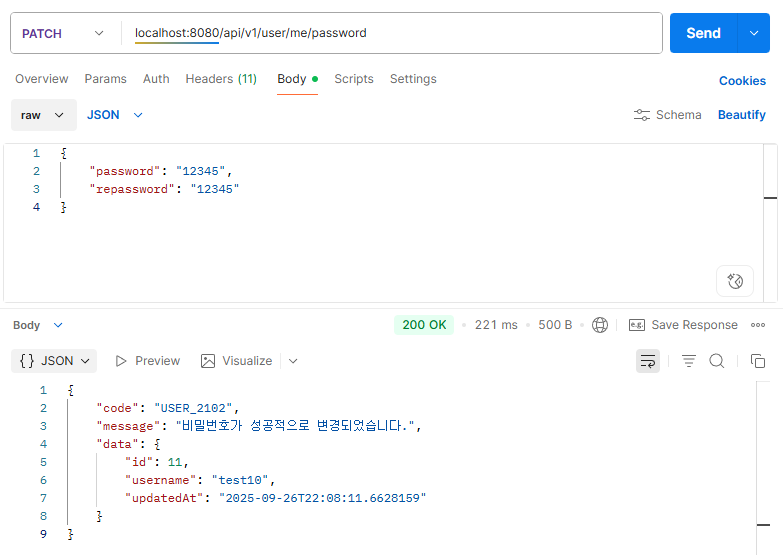Viewport: 783px width, 555px height.
Task: Click the Save Response example icon
Action: pos(637,325)
